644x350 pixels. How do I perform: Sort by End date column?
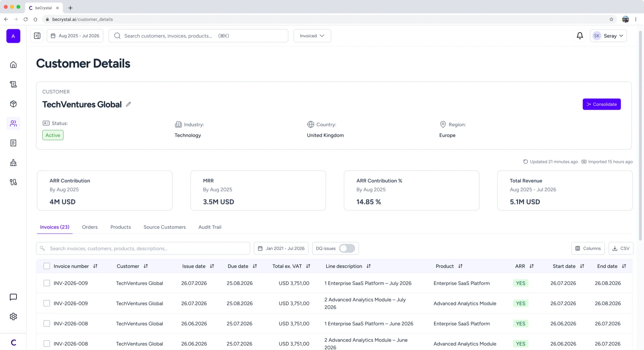pos(624,266)
